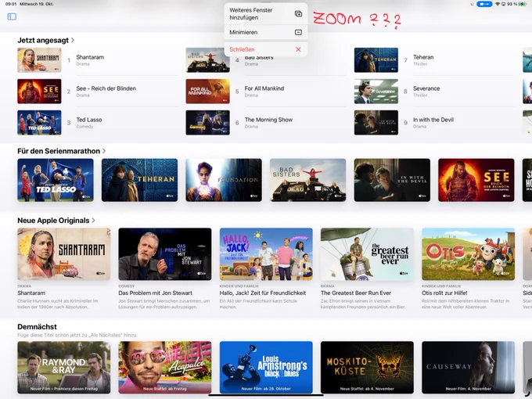
Task: Open the 'Jetzt angesagt' heading
Action: pyautogui.click(x=43, y=40)
